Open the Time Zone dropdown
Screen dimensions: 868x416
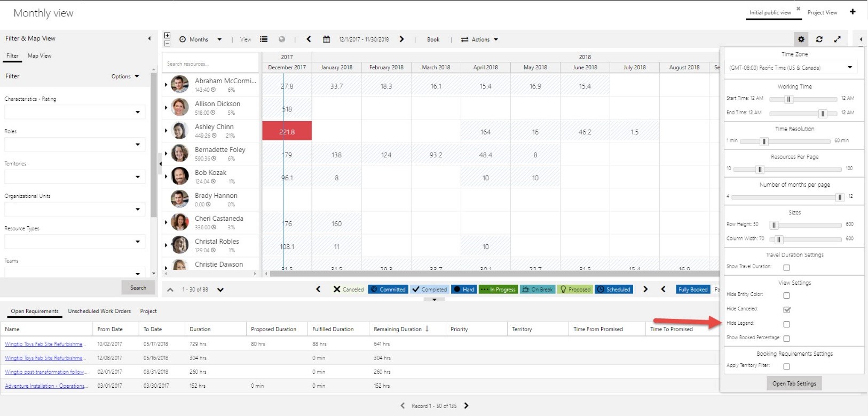tap(850, 68)
